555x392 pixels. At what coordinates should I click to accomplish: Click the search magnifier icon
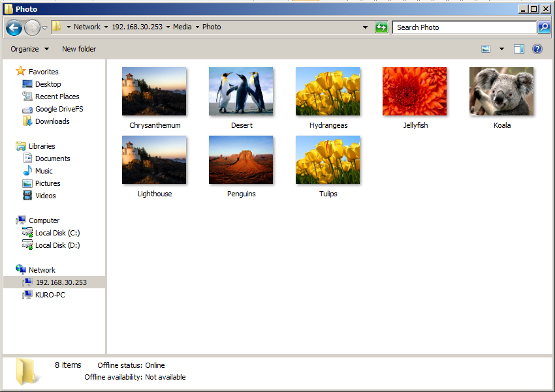point(544,27)
